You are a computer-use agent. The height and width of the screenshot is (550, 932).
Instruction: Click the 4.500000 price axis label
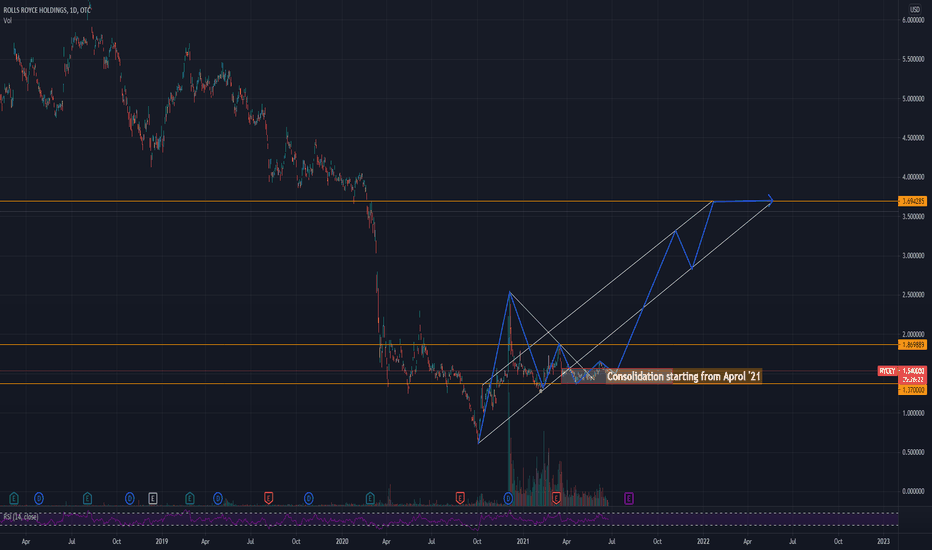point(913,138)
